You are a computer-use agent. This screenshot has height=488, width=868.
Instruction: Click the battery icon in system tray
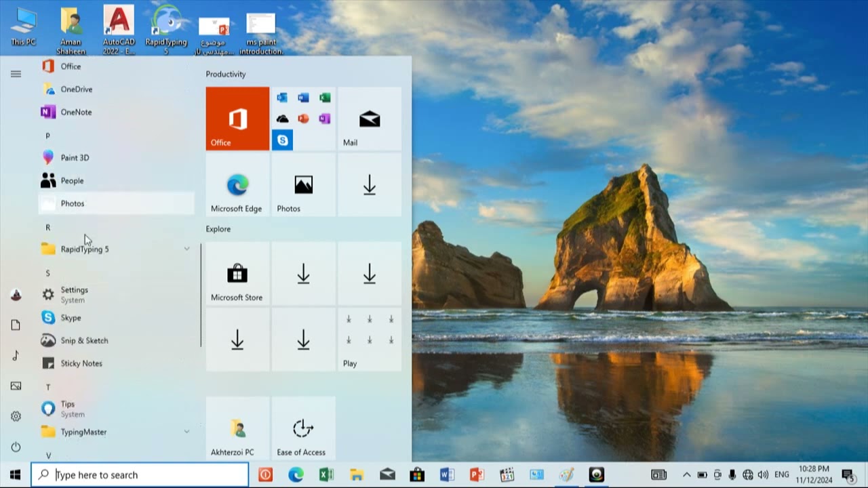click(x=702, y=475)
